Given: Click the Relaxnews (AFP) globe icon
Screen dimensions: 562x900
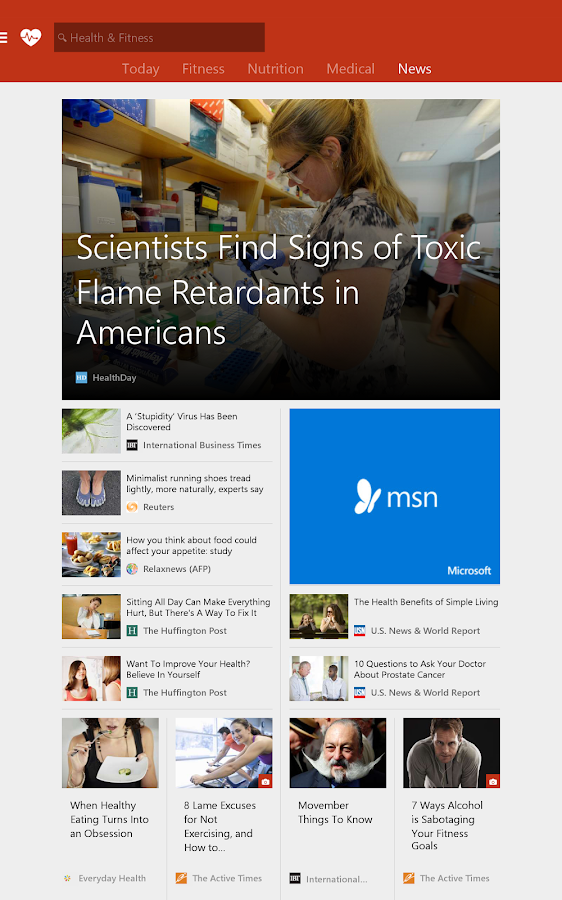Looking at the screenshot, I should pyautogui.click(x=132, y=569).
